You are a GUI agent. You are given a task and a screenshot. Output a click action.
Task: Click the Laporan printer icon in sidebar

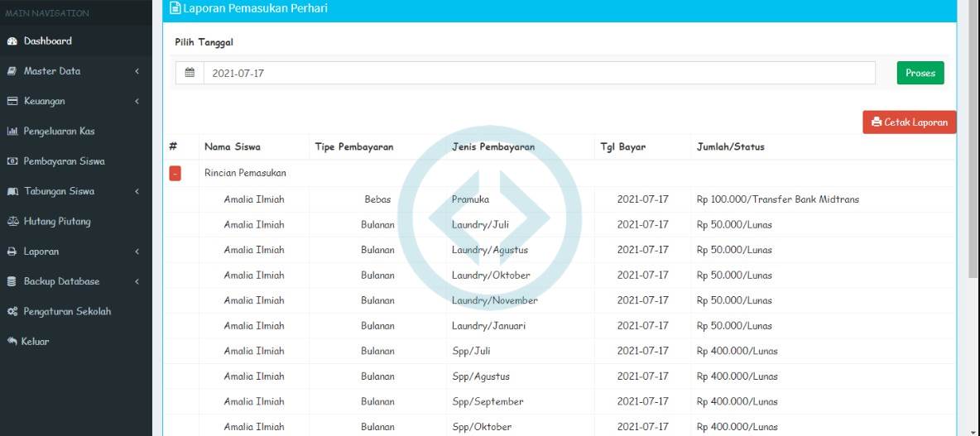pyautogui.click(x=12, y=252)
